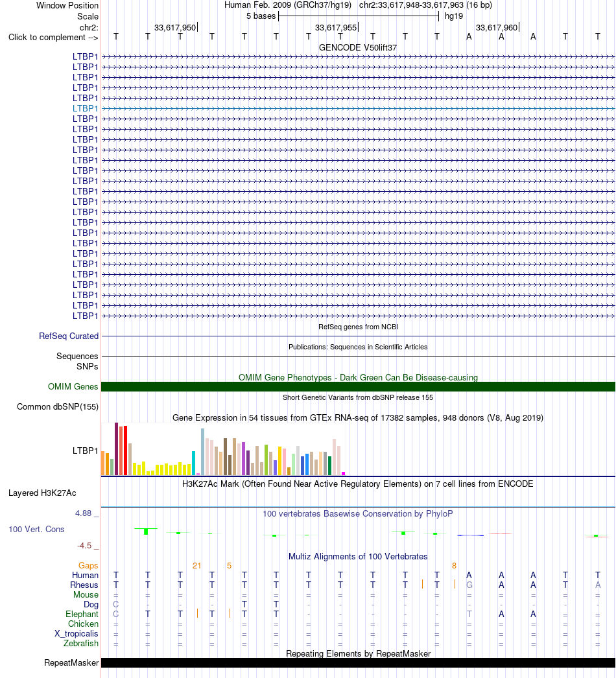Screen dimensions: 616x678
Task: Click the Gaps row label
Action: pyautogui.click(x=88, y=566)
